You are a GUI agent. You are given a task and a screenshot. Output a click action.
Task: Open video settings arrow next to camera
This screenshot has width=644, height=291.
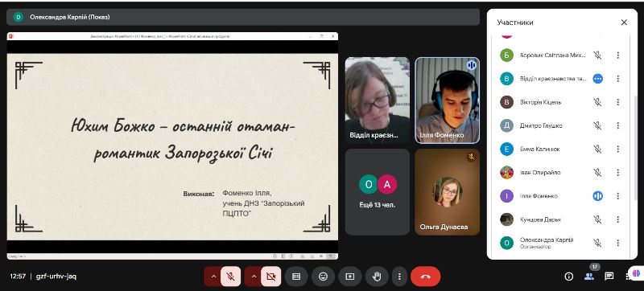point(253,277)
